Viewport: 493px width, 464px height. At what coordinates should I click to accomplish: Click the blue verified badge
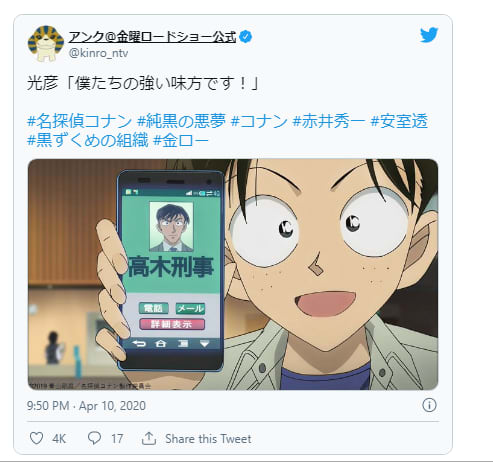click(x=246, y=37)
